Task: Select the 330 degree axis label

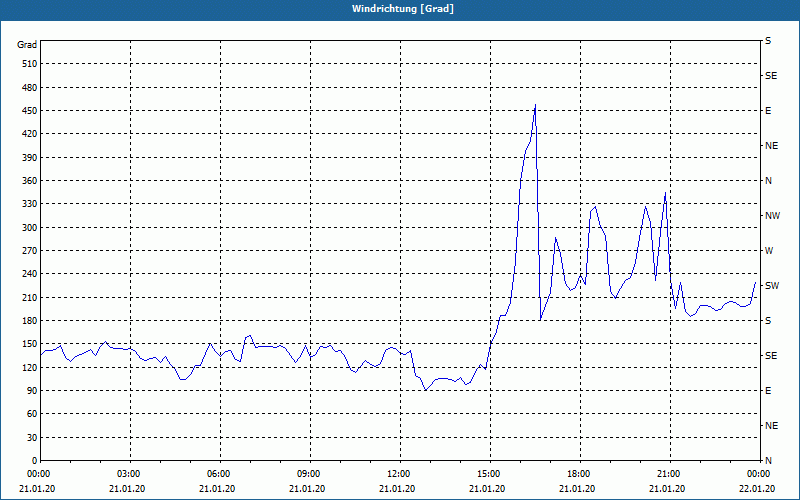Action: pyautogui.click(x=29, y=204)
